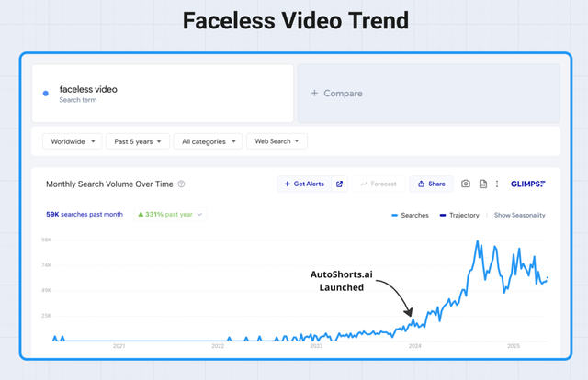588x380 pixels.
Task: Click the camera screenshot icon
Action: [x=466, y=184]
